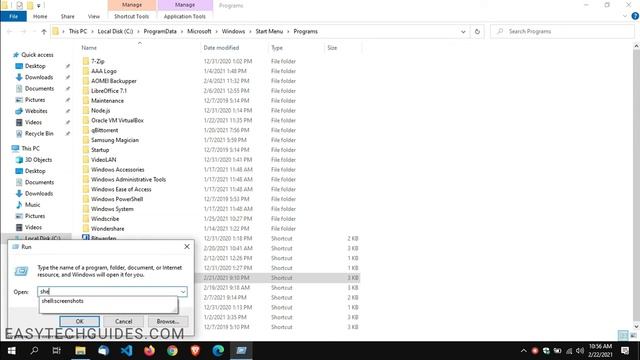This screenshot has height=360, width=640.
Task: Launch Brave browser from taskbar
Action: [195, 351]
